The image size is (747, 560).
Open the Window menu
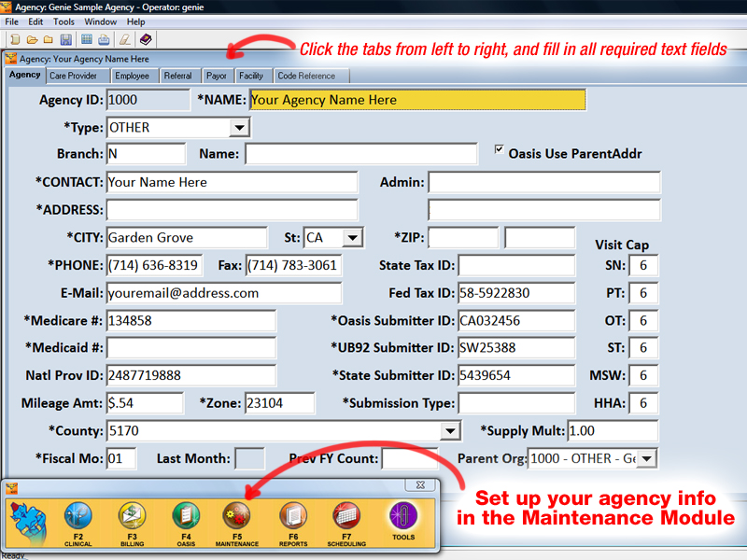click(x=101, y=21)
